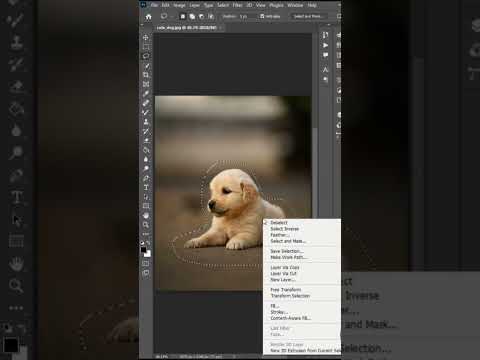The image size is (480, 360).
Task: Select the Rectangular Marquee tool
Action: [146, 46]
